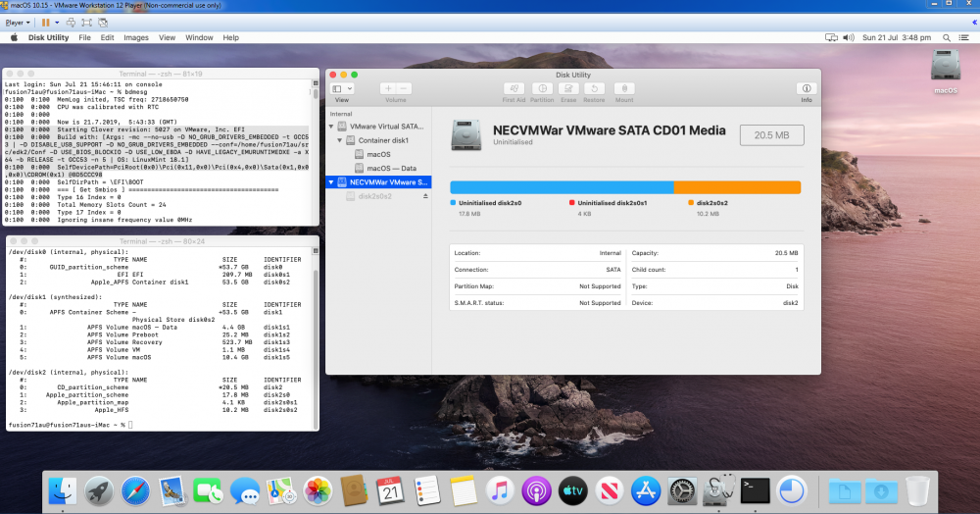Image resolution: width=980 pixels, height=514 pixels.
Task: Open Maps from the dock
Action: tap(281, 491)
